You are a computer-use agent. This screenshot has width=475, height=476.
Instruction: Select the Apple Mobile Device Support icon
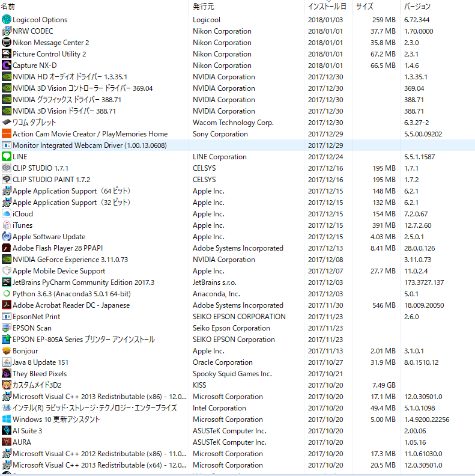[7, 271]
